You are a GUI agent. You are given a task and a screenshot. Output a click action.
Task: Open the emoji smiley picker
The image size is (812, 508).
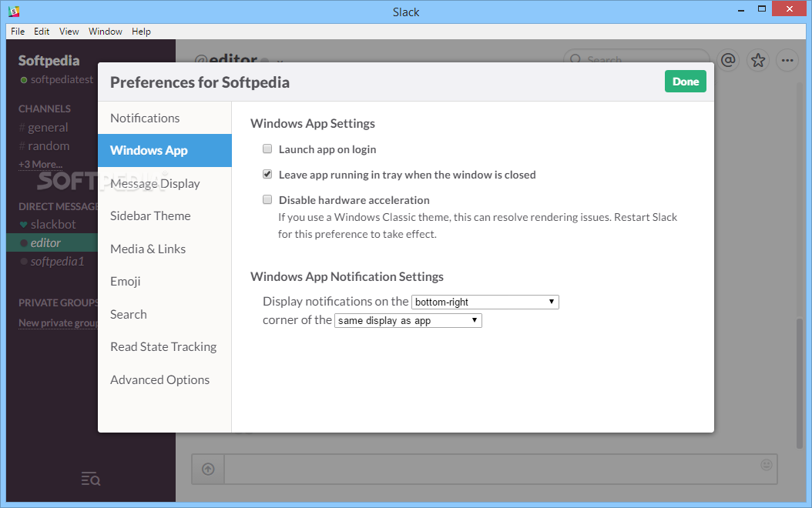pyautogui.click(x=767, y=465)
